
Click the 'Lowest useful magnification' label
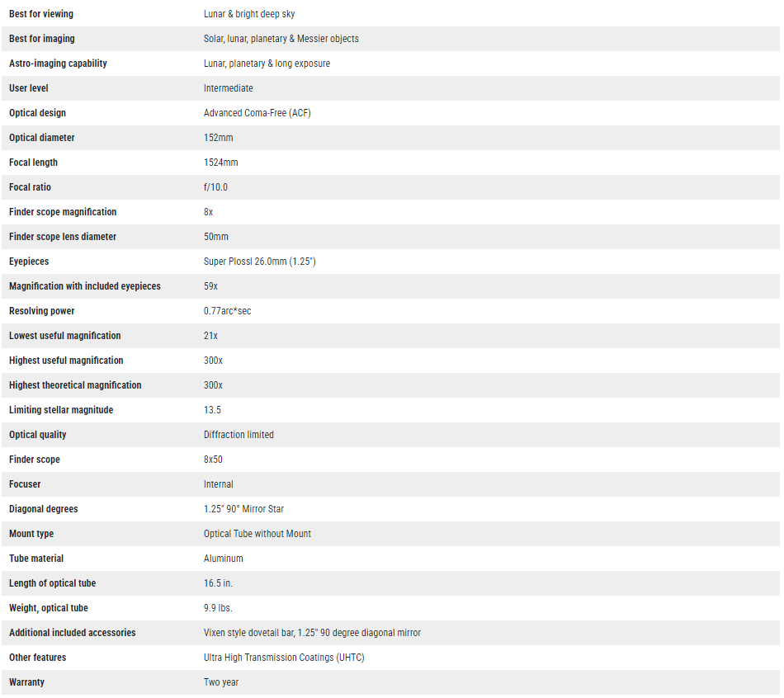coord(64,336)
